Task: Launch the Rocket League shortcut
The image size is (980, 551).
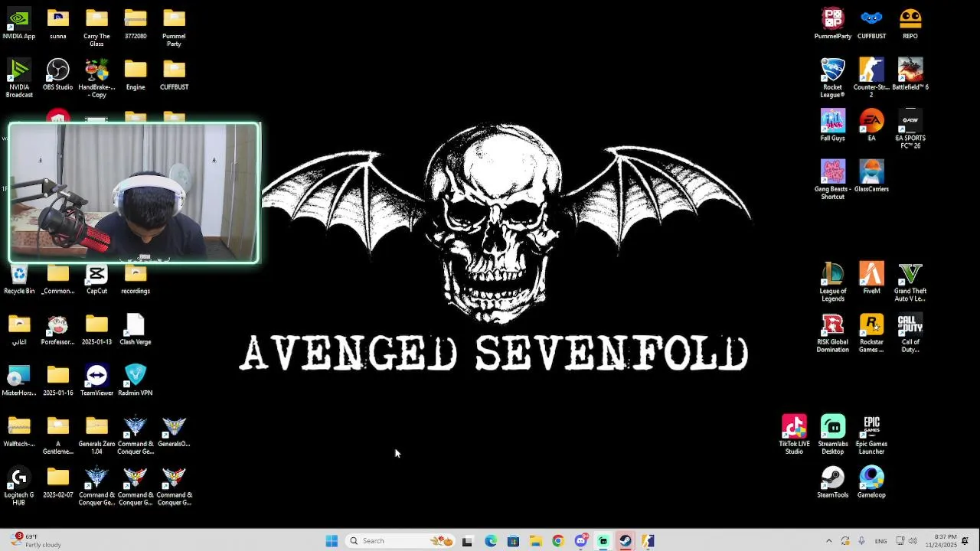Action: (833, 79)
